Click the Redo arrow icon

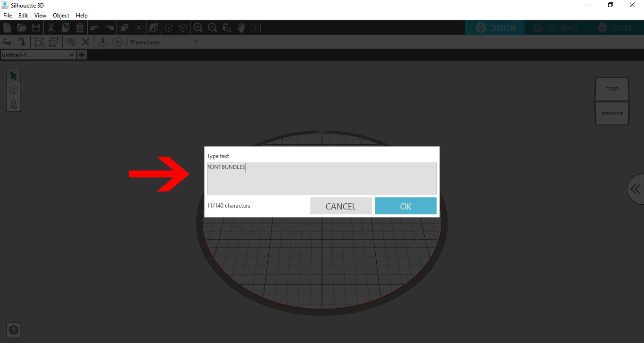point(109,28)
